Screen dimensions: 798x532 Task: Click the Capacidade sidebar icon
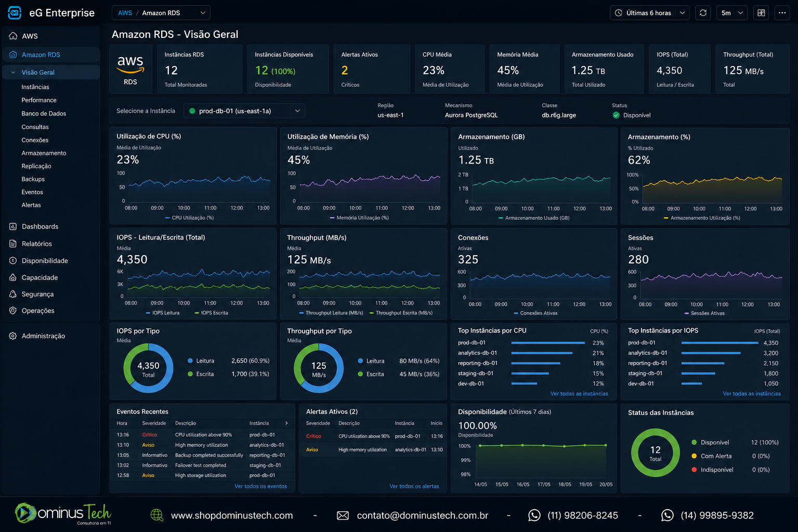click(x=13, y=277)
